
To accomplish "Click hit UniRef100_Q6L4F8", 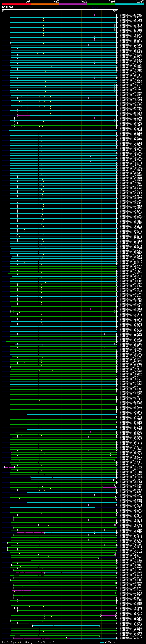I will (x=131, y=125).
